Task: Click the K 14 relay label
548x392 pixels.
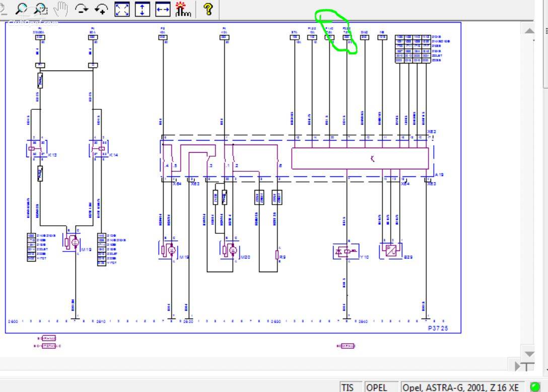Action: click(x=113, y=155)
